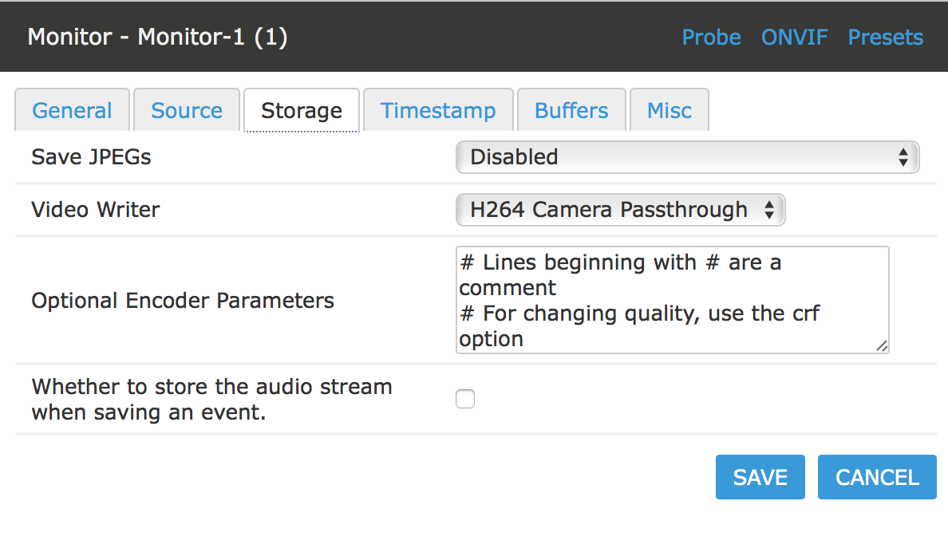The image size is (948, 560).
Task: Cancel the monitor changes
Action: coord(877,477)
